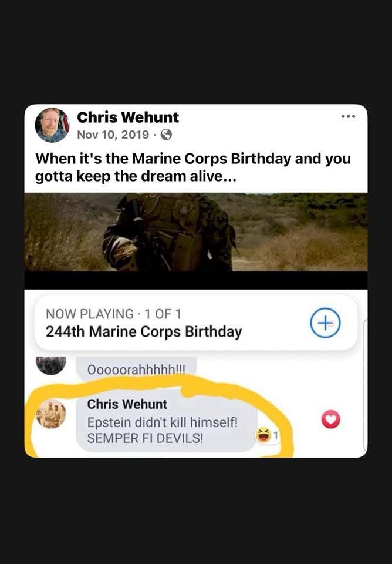The height and width of the screenshot is (564, 392).
Task: Click the Nov 10, 2019 timestamp
Action: 113,135
